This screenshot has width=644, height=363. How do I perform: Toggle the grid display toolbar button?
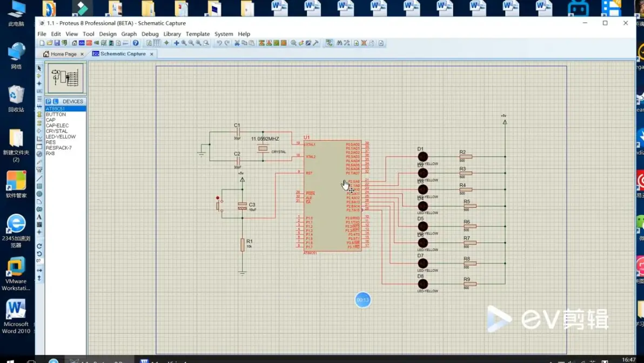(x=157, y=43)
